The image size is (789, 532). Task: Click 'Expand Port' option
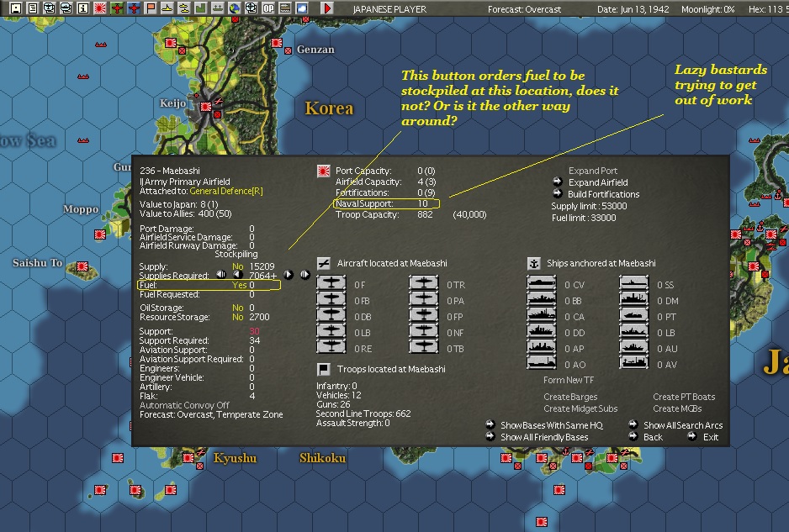point(593,171)
